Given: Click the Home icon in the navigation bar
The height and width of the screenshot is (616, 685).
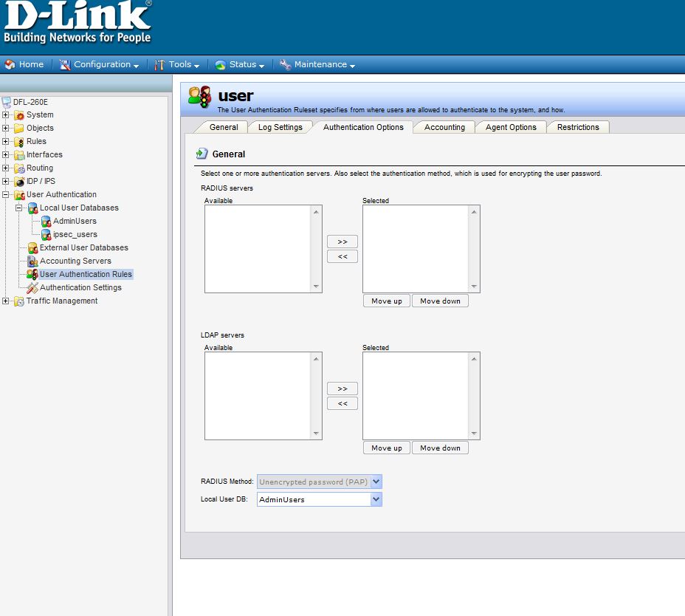Looking at the screenshot, I should click(x=10, y=65).
